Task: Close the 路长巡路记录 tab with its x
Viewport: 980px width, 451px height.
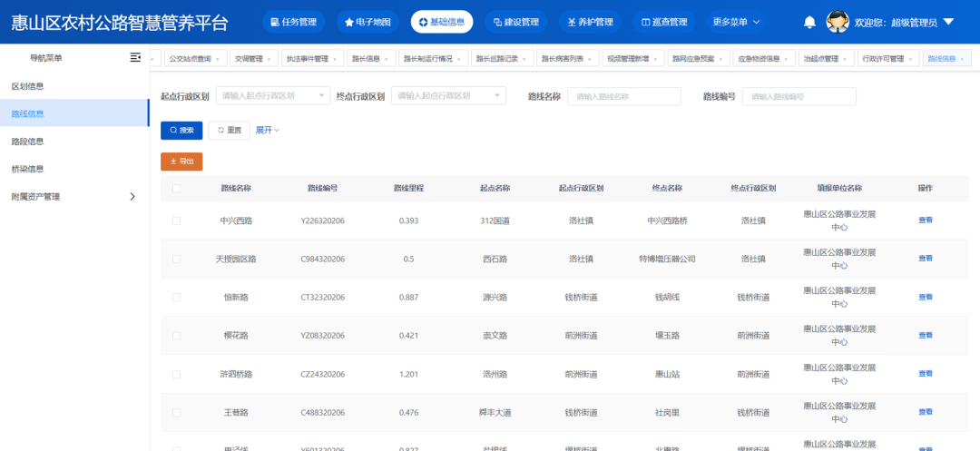Action: coord(525,59)
